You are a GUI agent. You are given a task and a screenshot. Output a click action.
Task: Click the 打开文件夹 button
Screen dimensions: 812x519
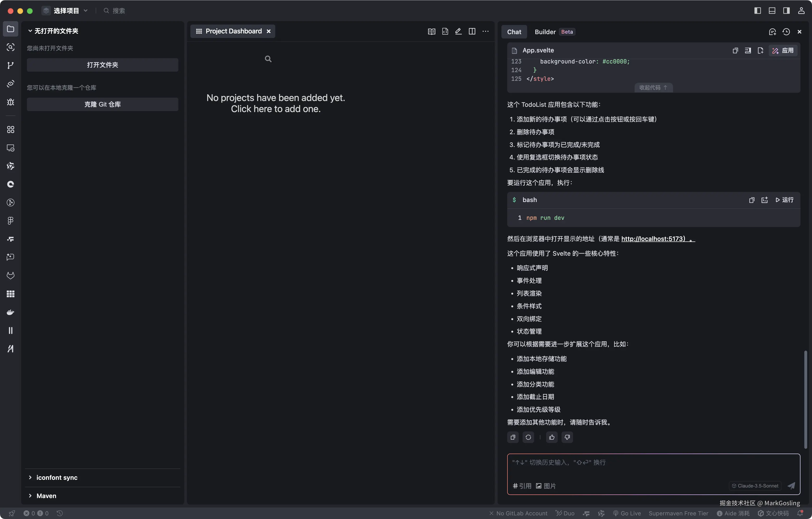[102, 65]
